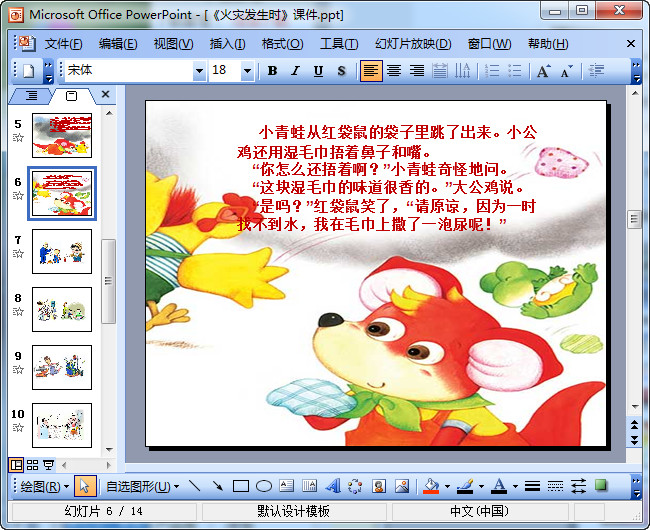
Task: Toggle italic formatting
Action: click(295, 71)
